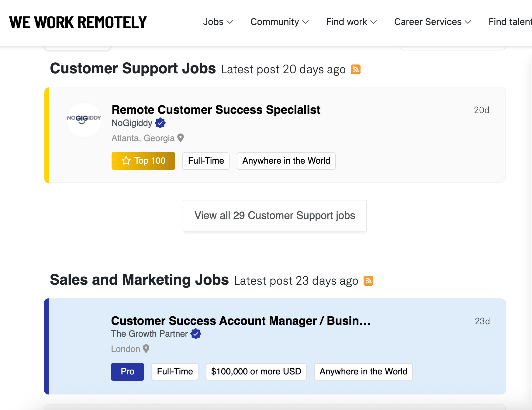Click NoGigiddy's verified badge icon
The image size is (532, 410).
point(160,123)
